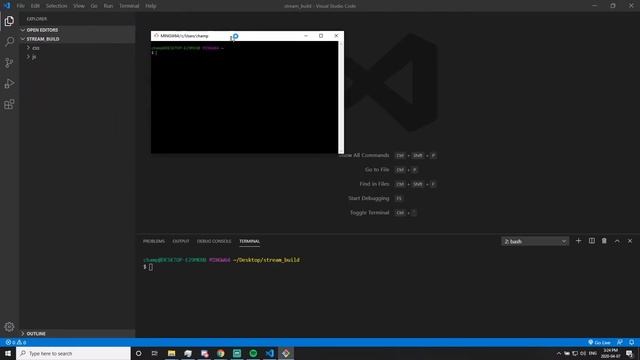Click ENG language indicator in tray
The height and width of the screenshot is (360, 640).
pyautogui.click(x=593, y=353)
